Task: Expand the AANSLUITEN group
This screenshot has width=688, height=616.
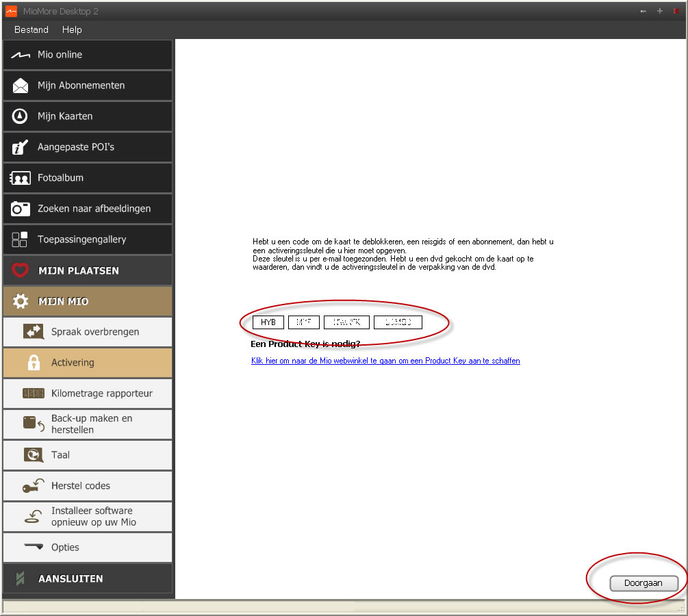Action: (88, 579)
